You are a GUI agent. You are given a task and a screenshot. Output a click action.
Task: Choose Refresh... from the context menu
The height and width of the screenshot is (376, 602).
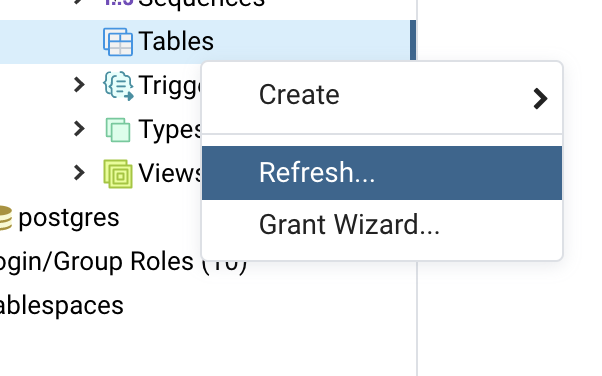382,173
